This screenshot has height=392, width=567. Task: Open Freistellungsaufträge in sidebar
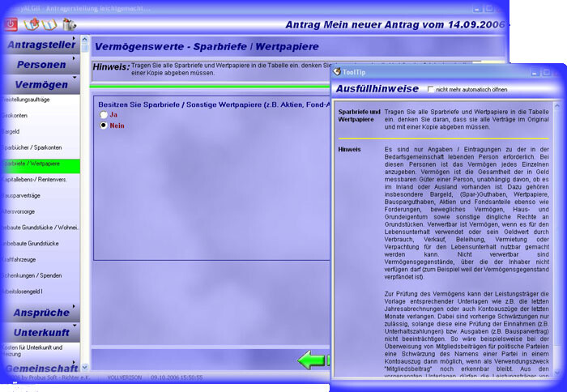click(x=26, y=100)
